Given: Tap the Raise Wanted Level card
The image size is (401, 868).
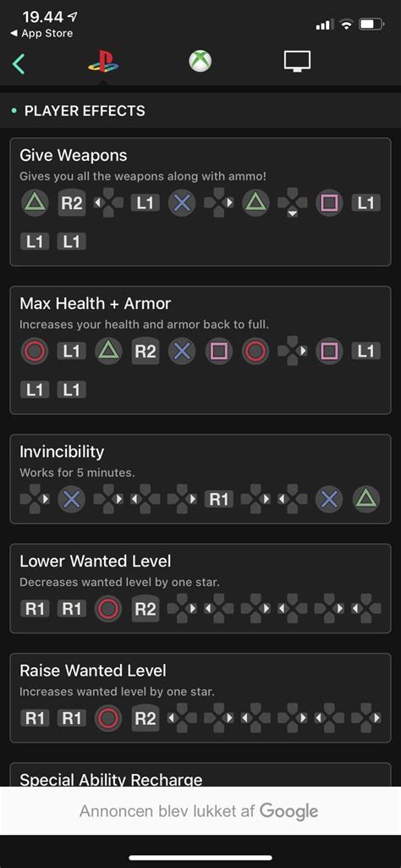Looking at the screenshot, I should pos(200,698).
